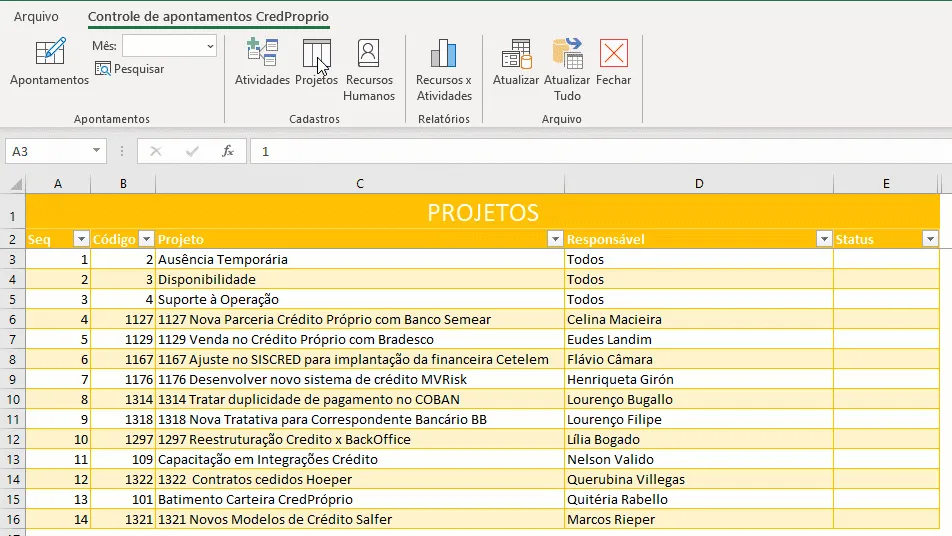This screenshot has width=952, height=536.
Task: Open the Arquivo menu tab
Action: point(36,16)
